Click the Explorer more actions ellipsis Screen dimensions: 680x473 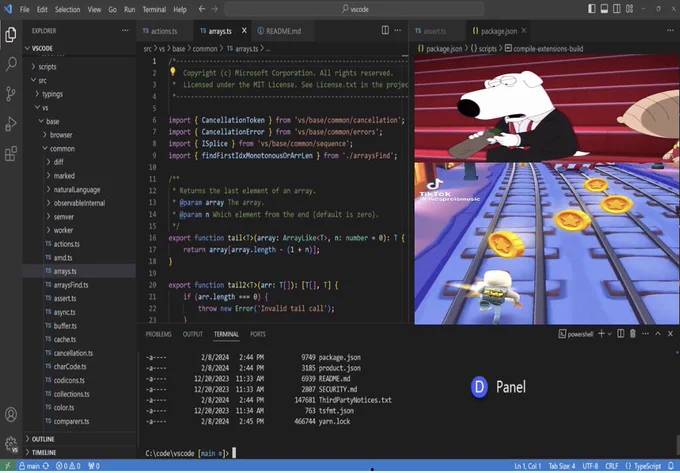click(125, 30)
